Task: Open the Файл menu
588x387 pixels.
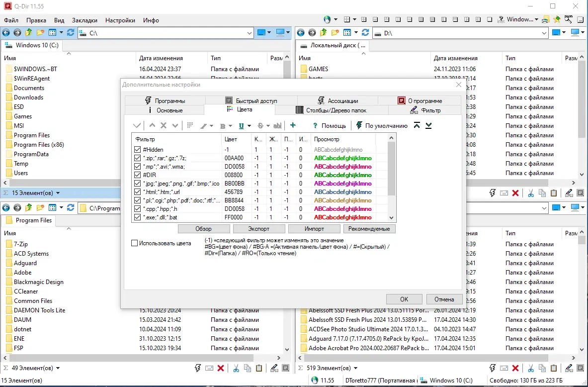Action: 11,20
